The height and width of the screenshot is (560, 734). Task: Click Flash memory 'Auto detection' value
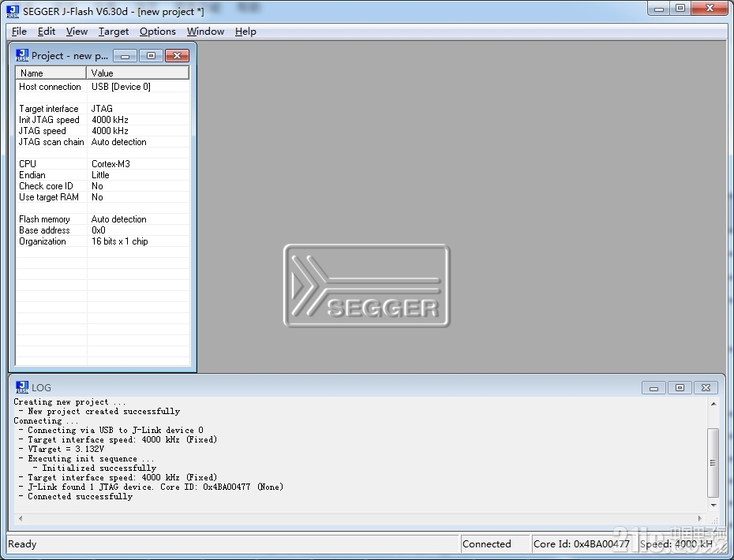[x=119, y=219]
